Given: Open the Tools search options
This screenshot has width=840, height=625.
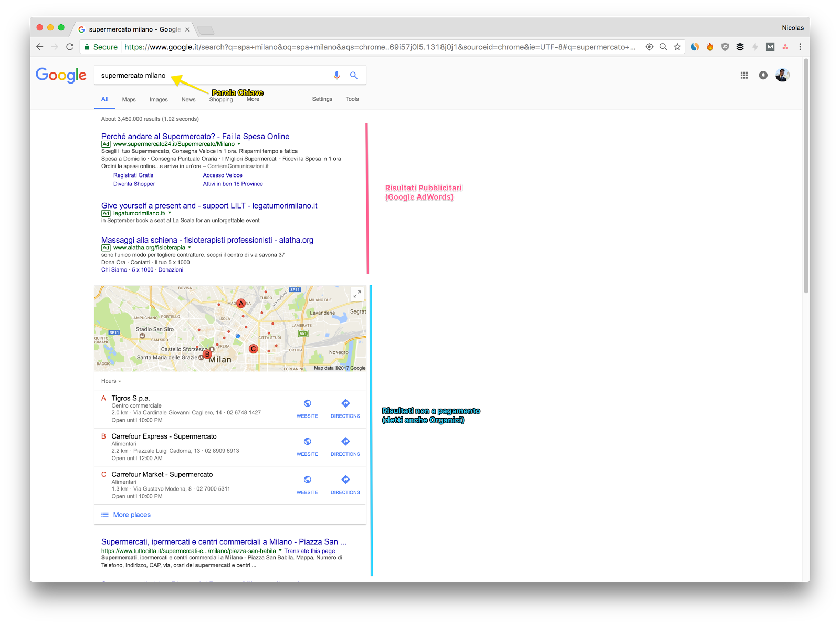Looking at the screenshot, I should pyautogui.click(x=352, y=99).
